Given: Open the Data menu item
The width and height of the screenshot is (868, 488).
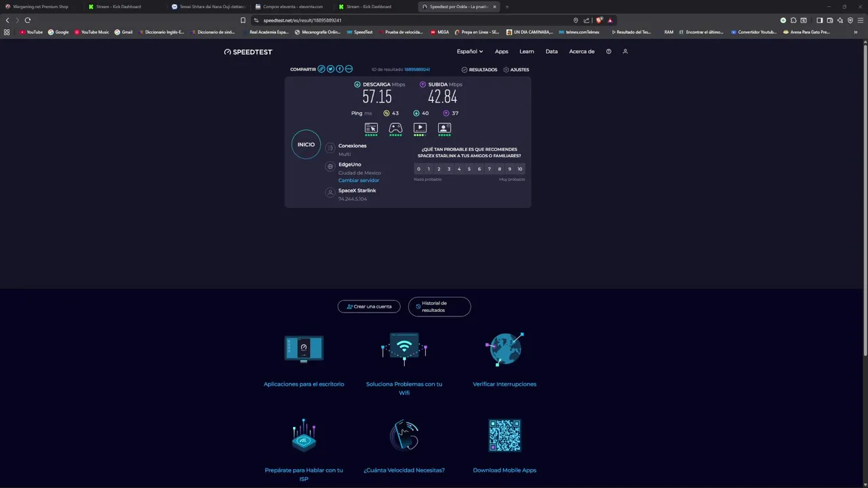Looking at the screenshot, I should point(552,52).
